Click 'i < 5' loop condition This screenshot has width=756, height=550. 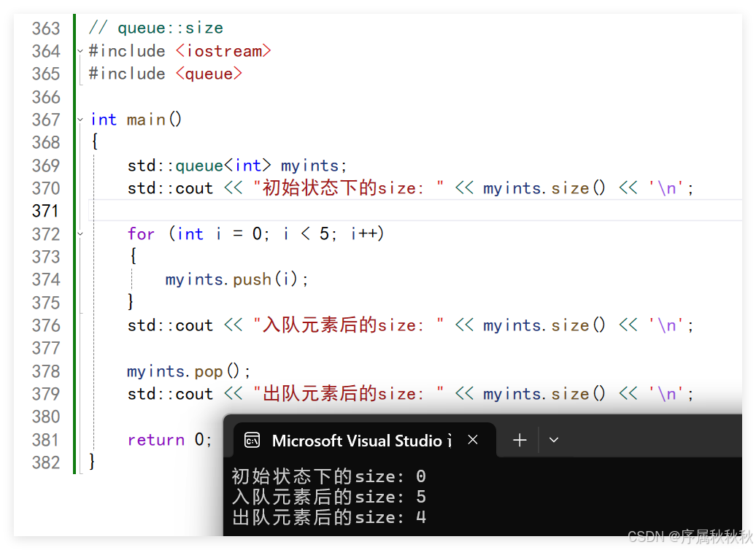point(306,233)
